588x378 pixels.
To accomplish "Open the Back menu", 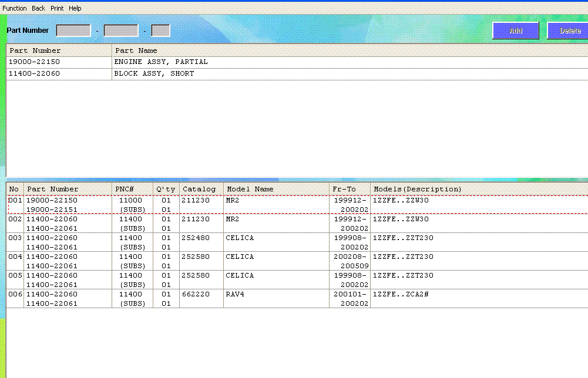I will point(38,8).
